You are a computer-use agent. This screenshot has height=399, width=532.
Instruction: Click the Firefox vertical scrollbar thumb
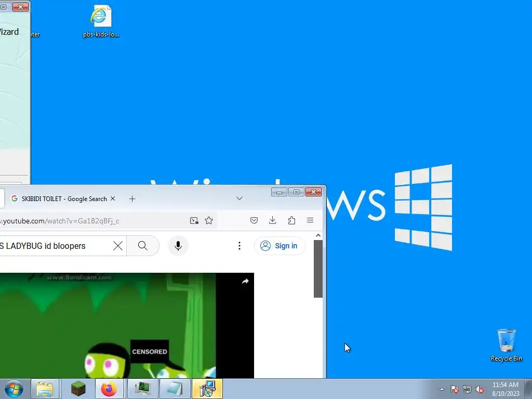(318, 269)
